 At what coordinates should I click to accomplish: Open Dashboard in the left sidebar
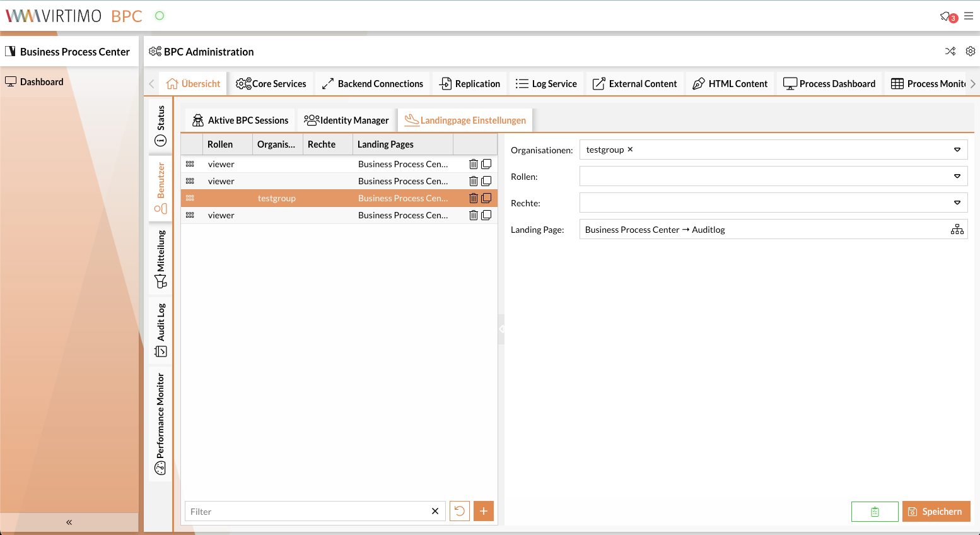(x=42, y=82)
